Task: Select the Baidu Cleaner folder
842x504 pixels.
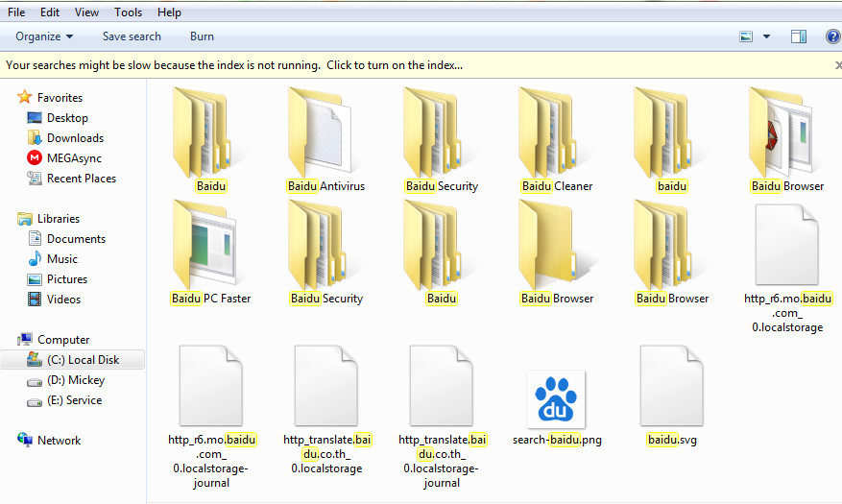Action: pyautogui.click(x=557, y=139)
